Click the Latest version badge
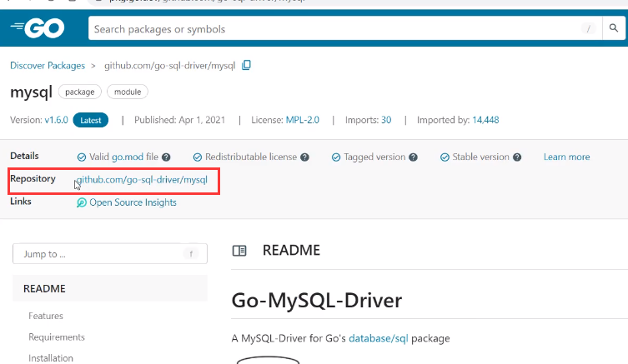 click(x=91, y=120)
